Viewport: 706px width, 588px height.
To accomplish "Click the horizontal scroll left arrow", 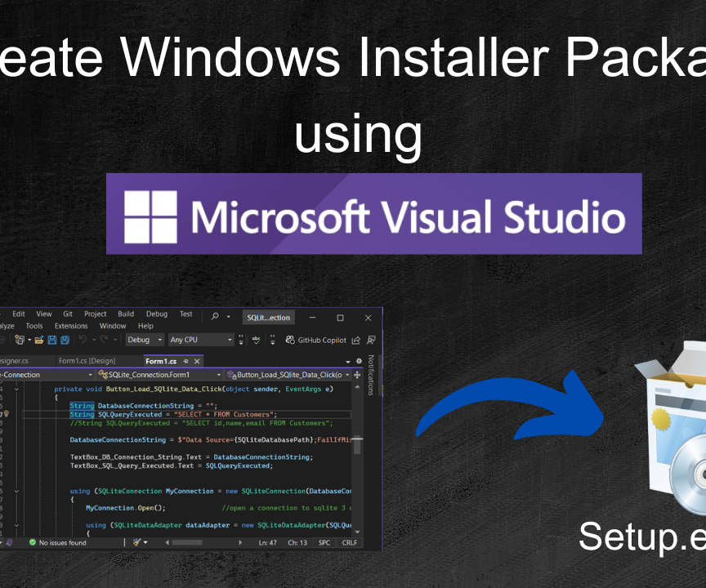I will click(167, 542).
